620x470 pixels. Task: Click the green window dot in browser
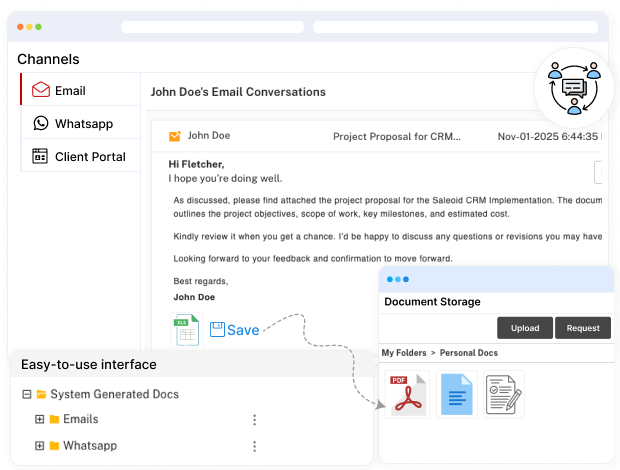[x=38, y=27]
